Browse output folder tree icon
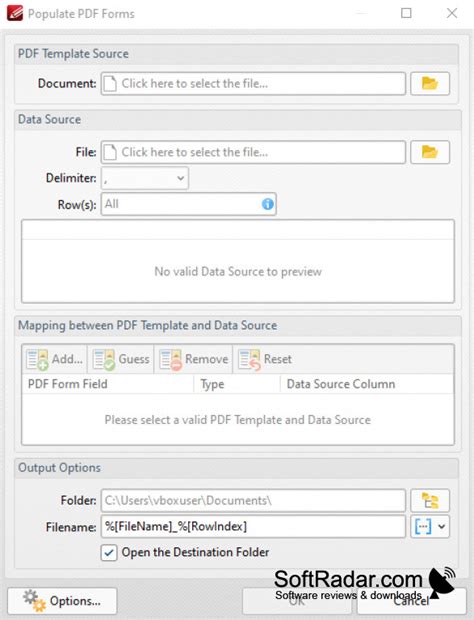 point(430,501)
